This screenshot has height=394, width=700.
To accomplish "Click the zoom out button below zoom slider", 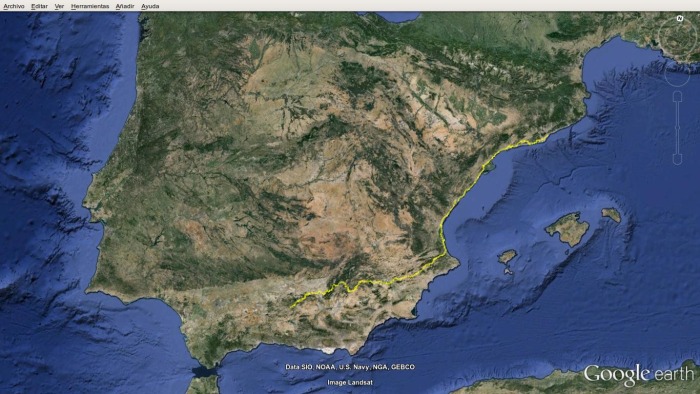I will tap(677, 160).
